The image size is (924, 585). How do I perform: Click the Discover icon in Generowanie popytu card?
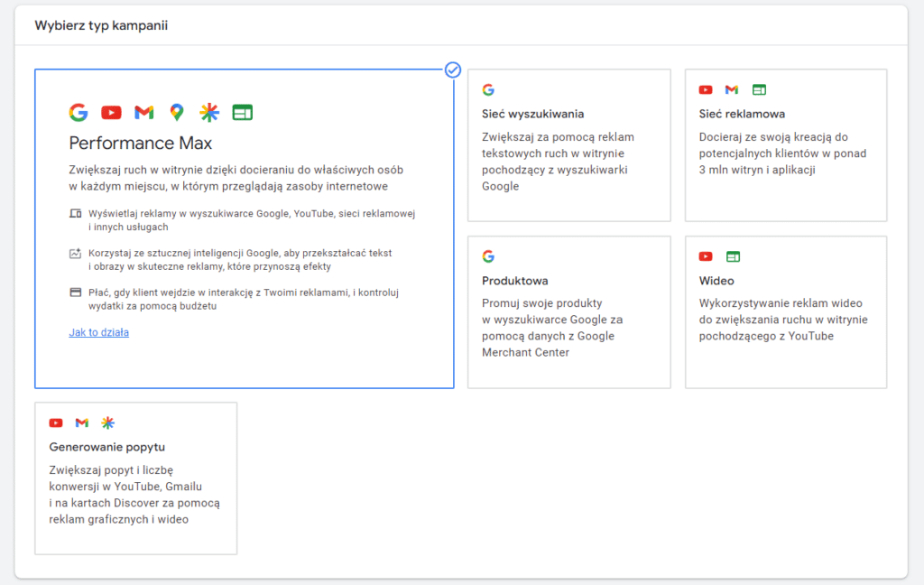tap(108, 423)
